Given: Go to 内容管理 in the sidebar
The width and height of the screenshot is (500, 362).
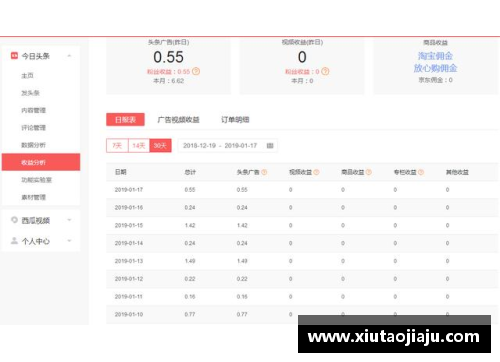Looking at the screenshot, I should [x=33, y=110].
